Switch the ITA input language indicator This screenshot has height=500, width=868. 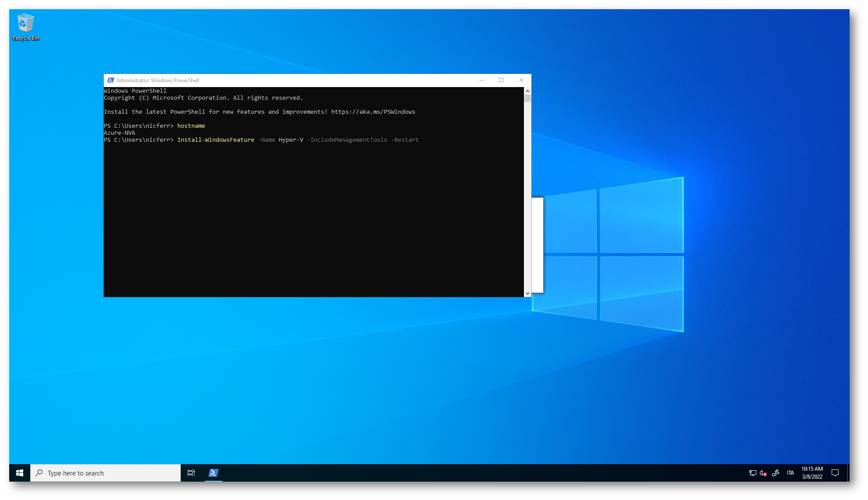tap(790, 473)
